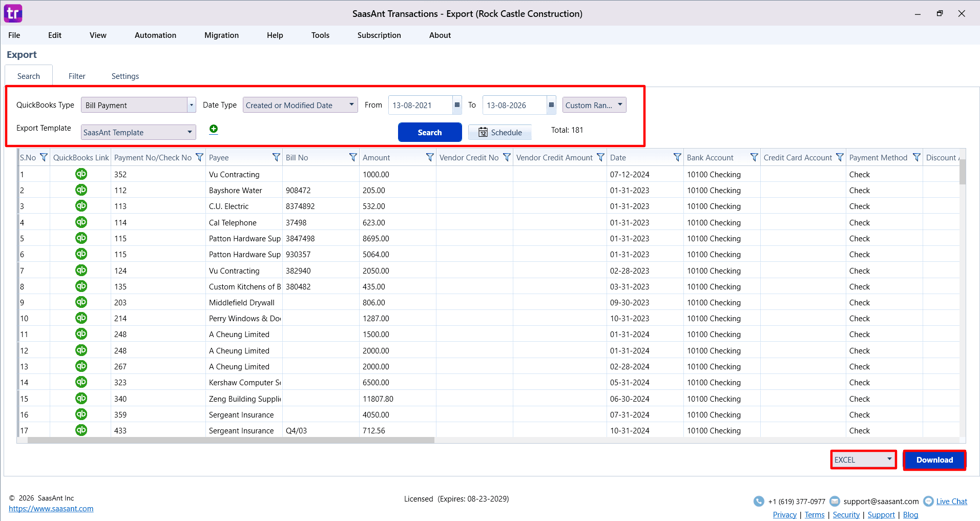Click the horizontal scrollbar thumb of the table
The width and height of the screenshot is (980, 521).
231,440
